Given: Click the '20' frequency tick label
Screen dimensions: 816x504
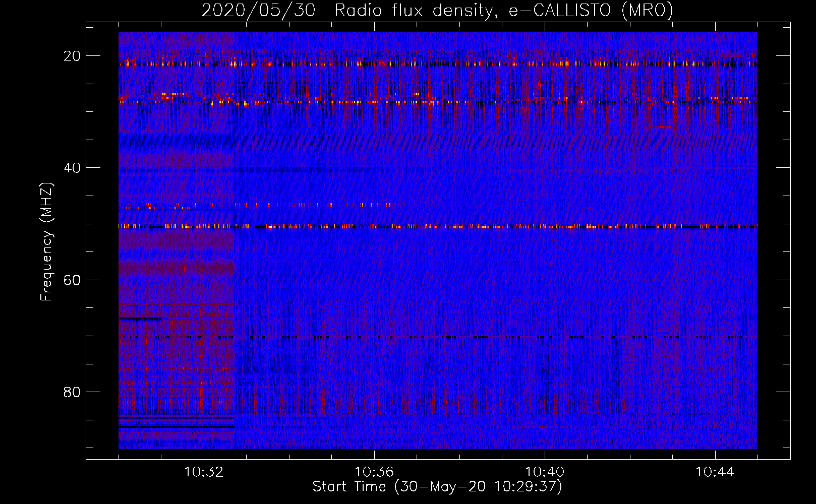Looking at the screenshot, I should 72,56.
